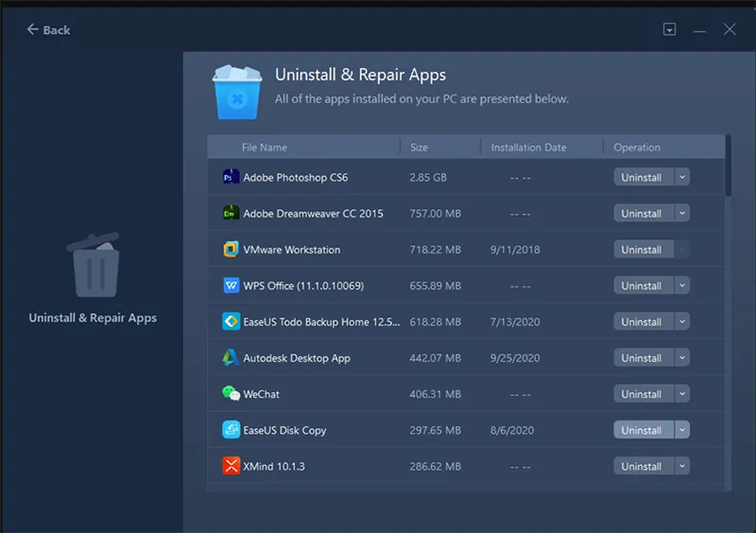
Task: Click the EaseUS Todo Backup icon
Action: tap(231, 321)
